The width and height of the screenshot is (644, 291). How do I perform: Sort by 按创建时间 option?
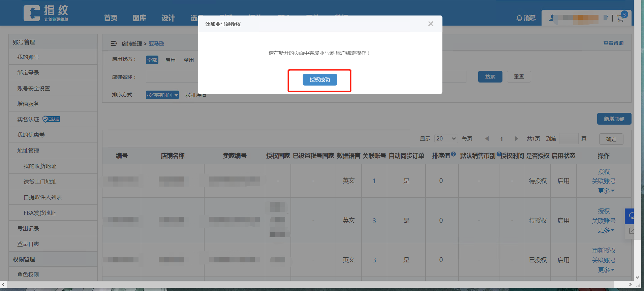pyautogui.click(x=162, y=95)
